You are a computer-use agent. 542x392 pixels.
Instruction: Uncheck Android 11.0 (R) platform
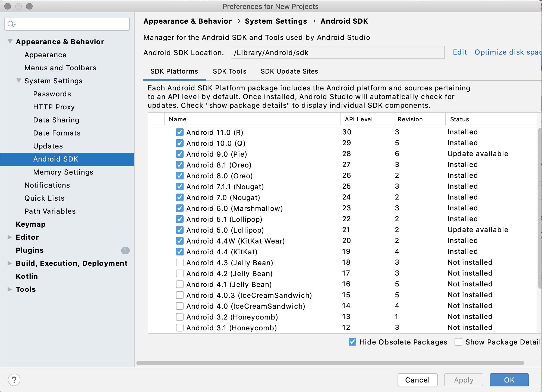coord(179,132)
